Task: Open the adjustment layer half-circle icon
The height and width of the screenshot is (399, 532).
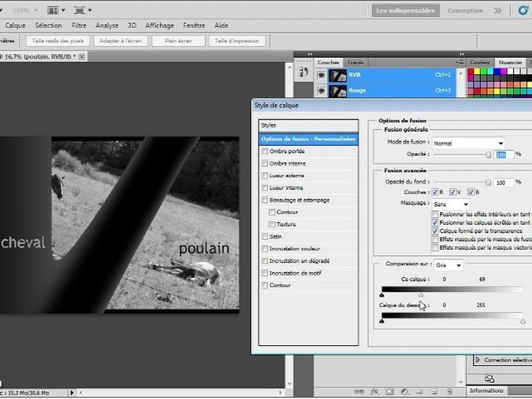Action: click(404, 391)
